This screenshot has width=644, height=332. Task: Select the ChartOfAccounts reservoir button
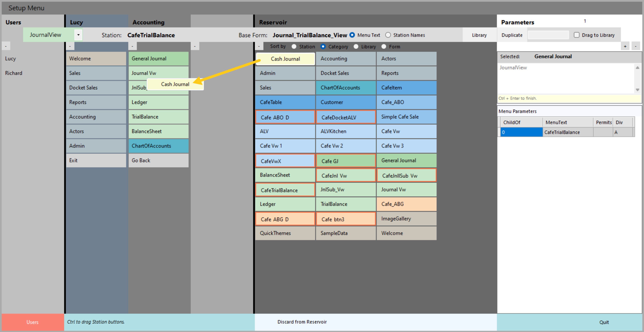coord(346,88)
